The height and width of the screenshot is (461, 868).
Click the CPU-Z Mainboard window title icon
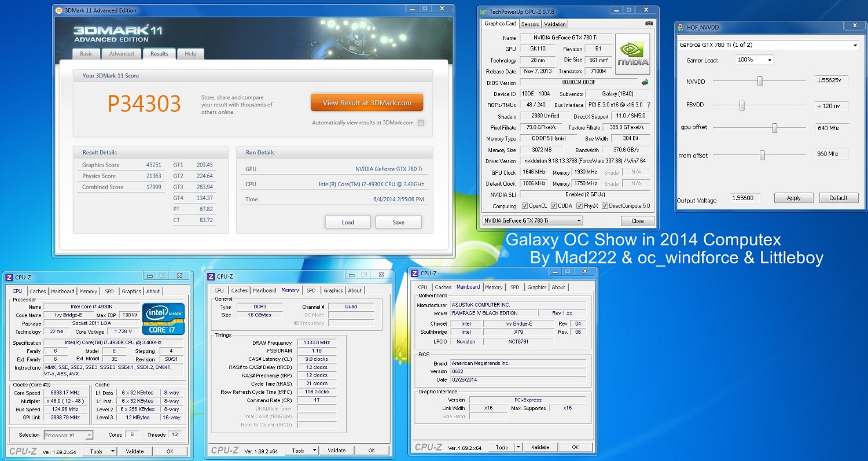click(414, 273)
